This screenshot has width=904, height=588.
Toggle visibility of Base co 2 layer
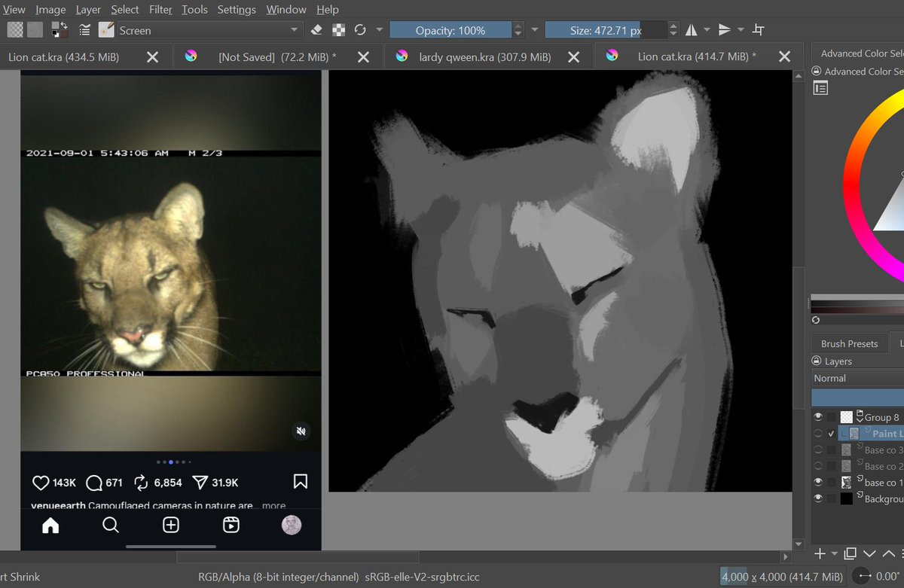[x=818, y=466]
